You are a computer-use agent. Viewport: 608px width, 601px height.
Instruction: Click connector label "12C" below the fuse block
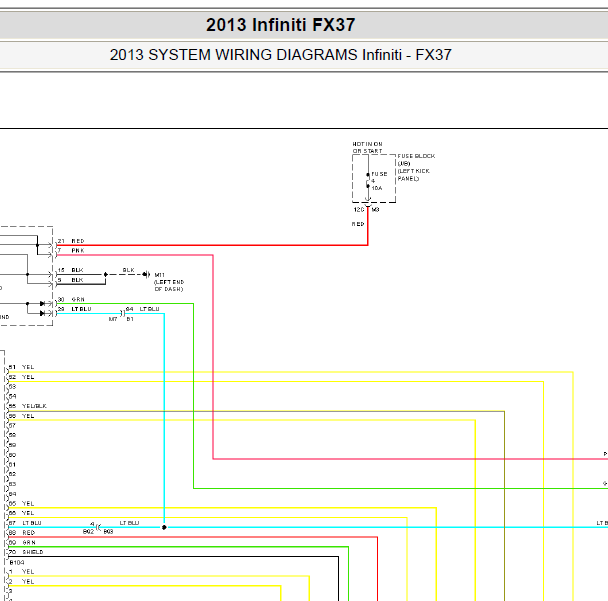point(359,210)
